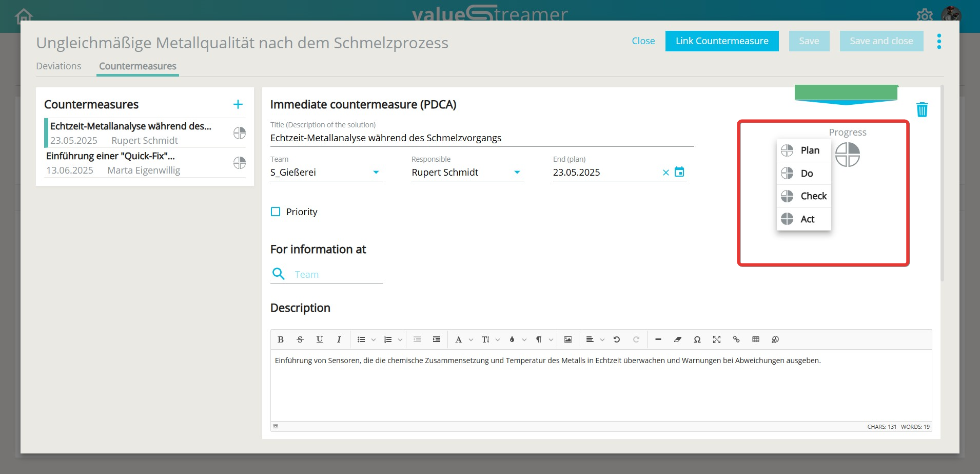Screen dimensions: 980x474
Task: Open the three-dot more options menu
Action: click(x=939, y=41)
